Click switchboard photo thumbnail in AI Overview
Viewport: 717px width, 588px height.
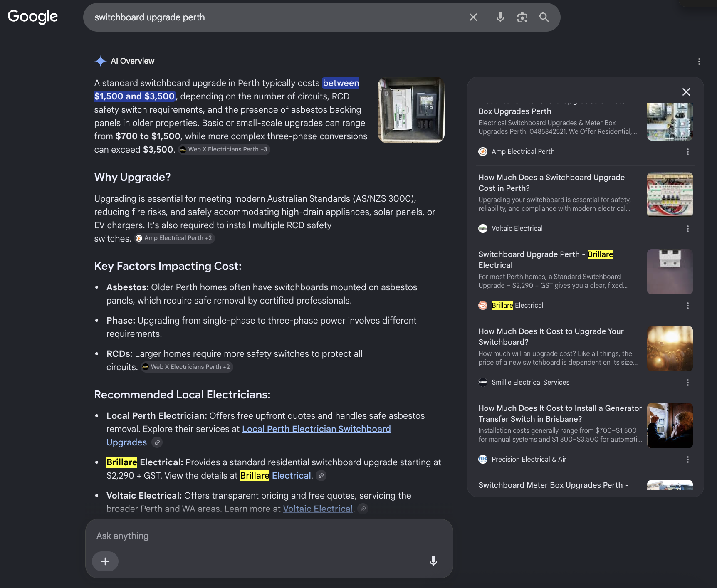tap(411, 110)
